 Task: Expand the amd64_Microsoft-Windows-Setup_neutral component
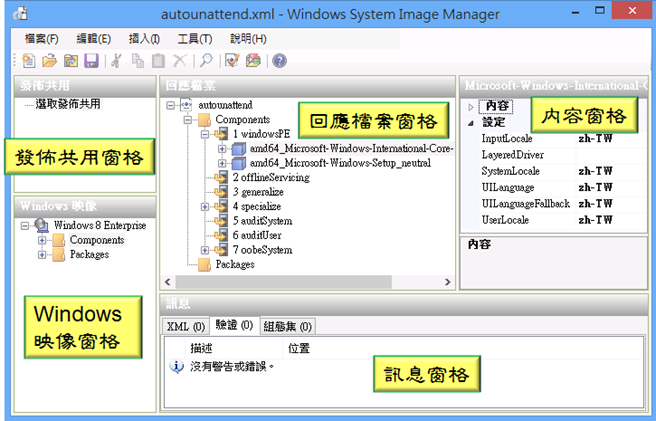coord(222,163)
